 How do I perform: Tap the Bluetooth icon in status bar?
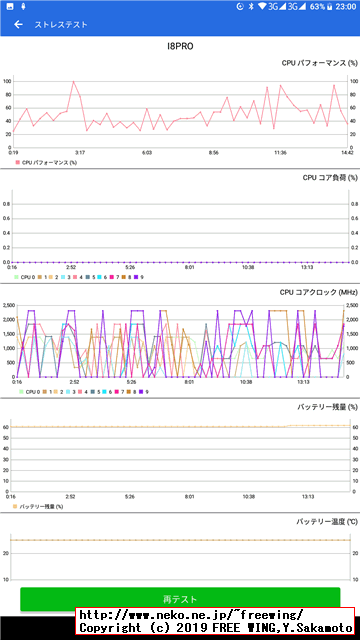(x=252, y=7)
